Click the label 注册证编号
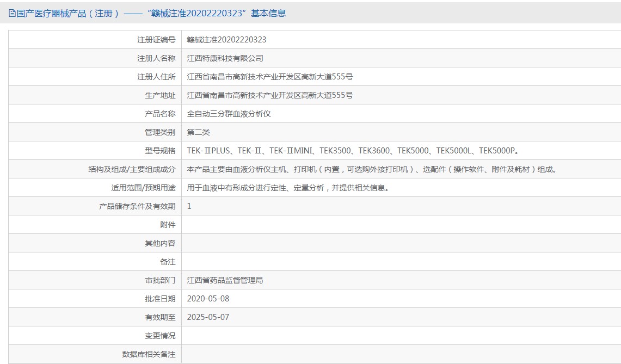Viewport: 621px width, 364px height. (156, 40)
